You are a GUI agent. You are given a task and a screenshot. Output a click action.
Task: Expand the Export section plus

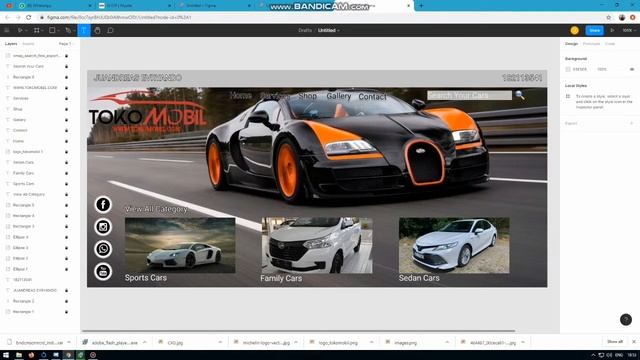tap(632, 123)
